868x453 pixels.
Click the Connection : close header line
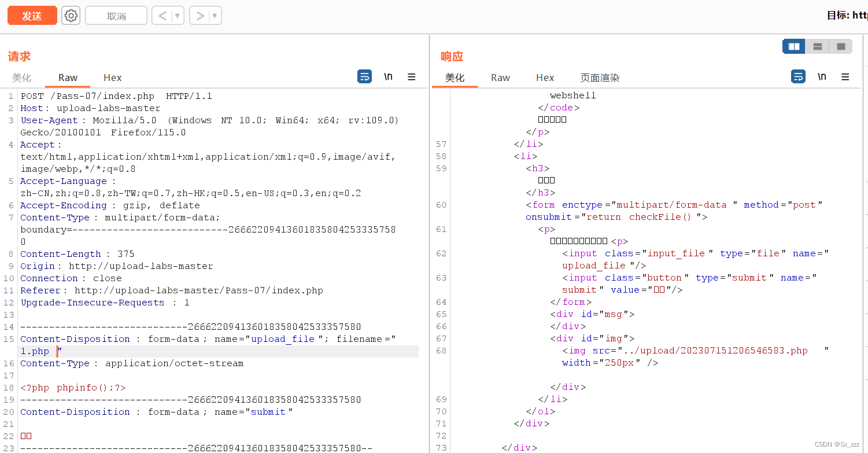pos(71,278)
